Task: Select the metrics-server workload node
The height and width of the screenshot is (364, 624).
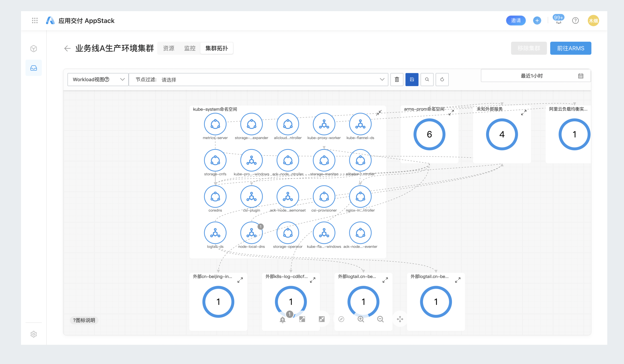Action: point(215,124)
